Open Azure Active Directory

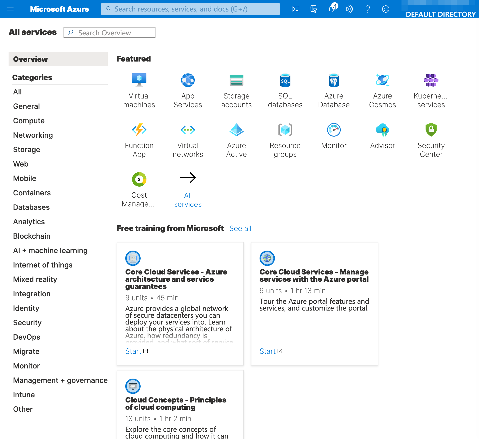pyautogui.click(x=236, y=140)
